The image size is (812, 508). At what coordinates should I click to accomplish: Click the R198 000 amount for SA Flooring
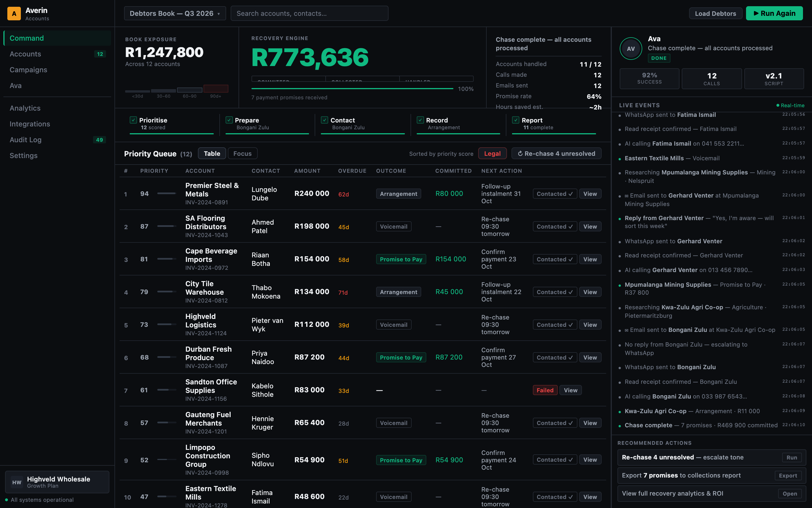click(312, 226)
